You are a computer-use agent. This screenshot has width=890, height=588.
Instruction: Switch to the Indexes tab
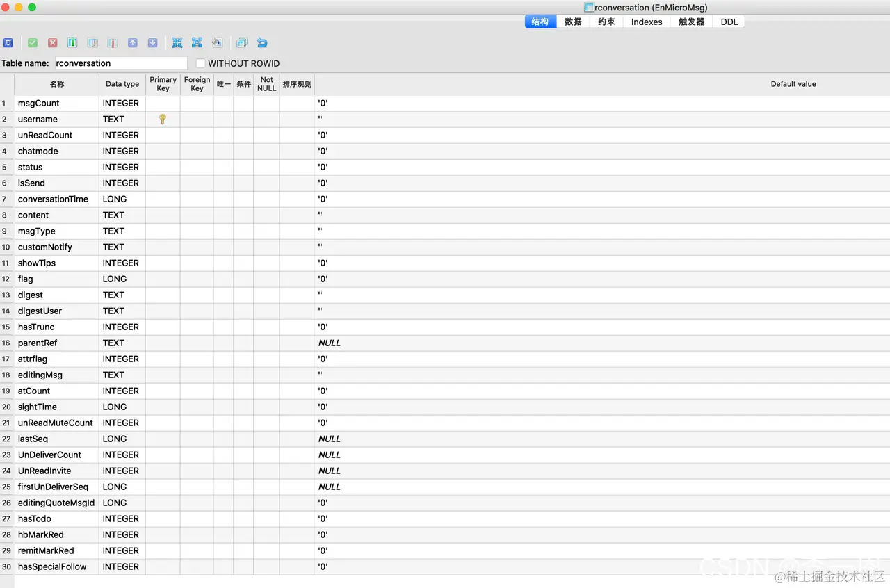[647, 22]
